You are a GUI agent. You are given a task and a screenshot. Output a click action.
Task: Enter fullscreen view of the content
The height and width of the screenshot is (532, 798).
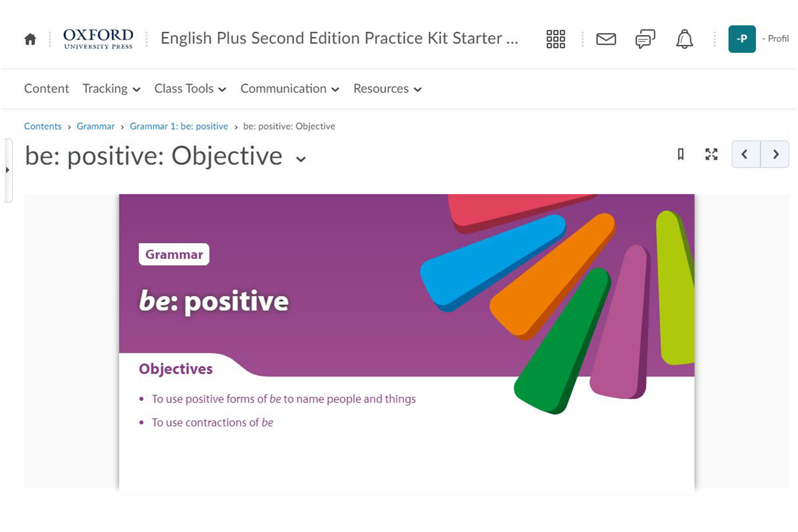(711, 154)
